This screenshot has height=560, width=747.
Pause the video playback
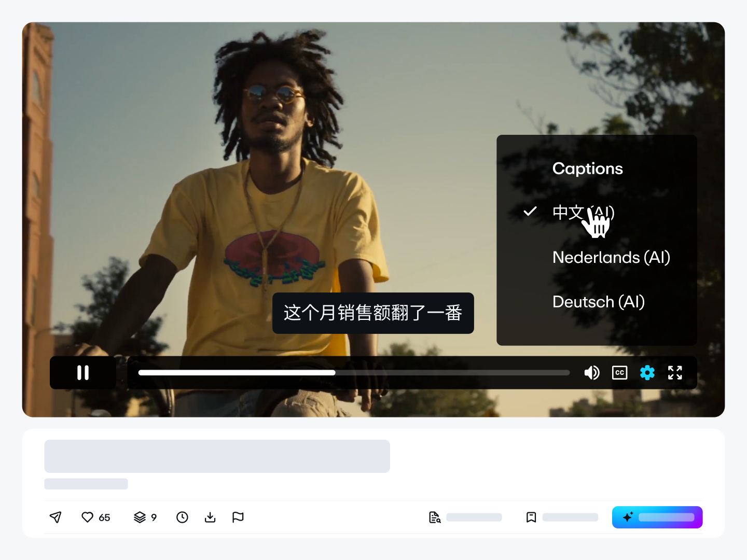point(83,373)
